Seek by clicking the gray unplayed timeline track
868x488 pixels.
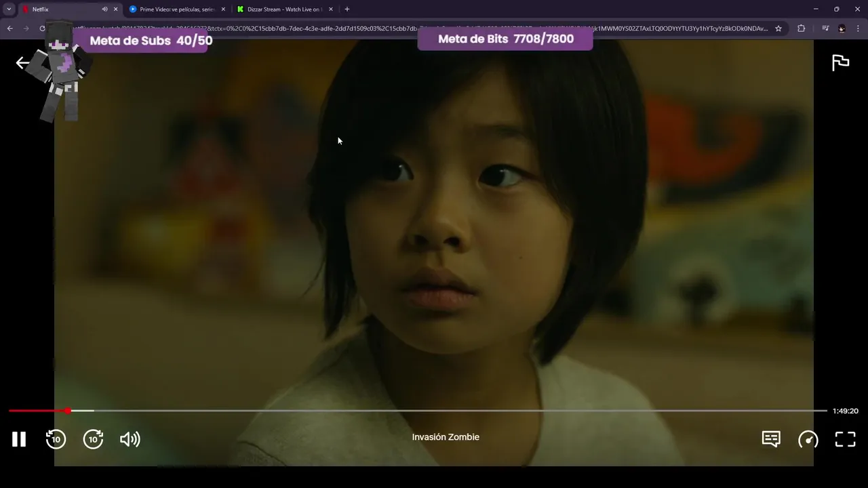461,411
